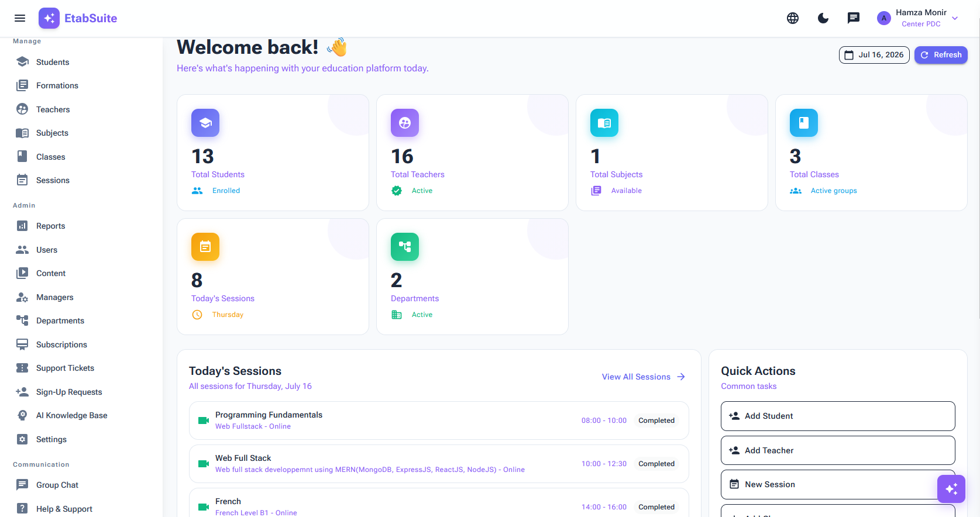Click the Today's Sessions calendar icon
This screenshot has width=980, height=517.
(x=205, y=247)
